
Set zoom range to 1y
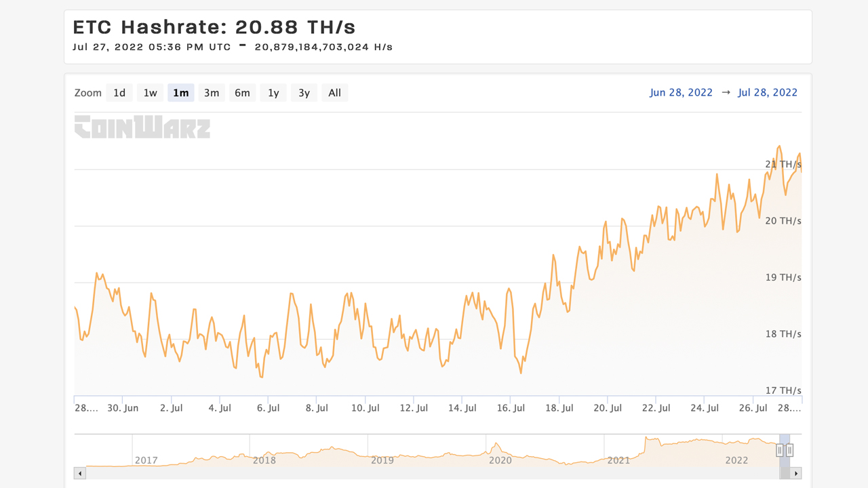[273, 93]
